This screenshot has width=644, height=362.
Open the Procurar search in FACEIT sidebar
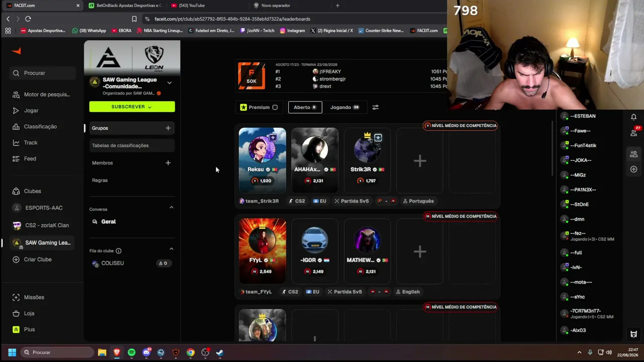[44, 73]
